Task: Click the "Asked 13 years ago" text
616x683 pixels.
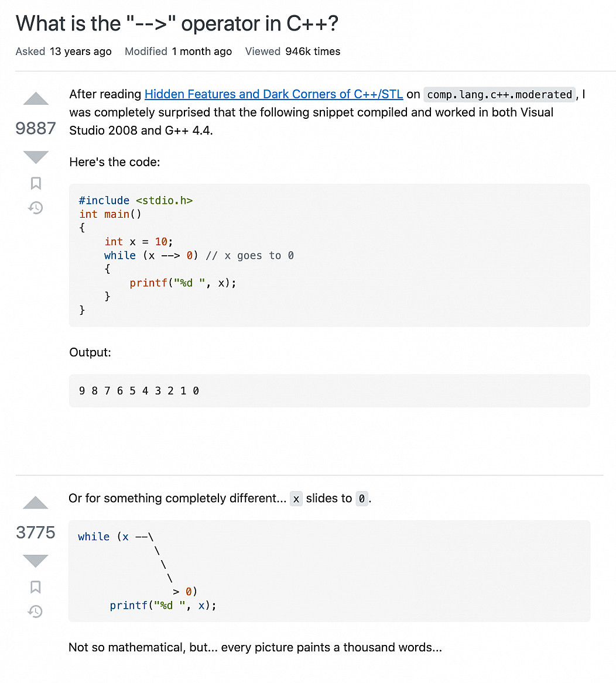Action: coord(63,52)
